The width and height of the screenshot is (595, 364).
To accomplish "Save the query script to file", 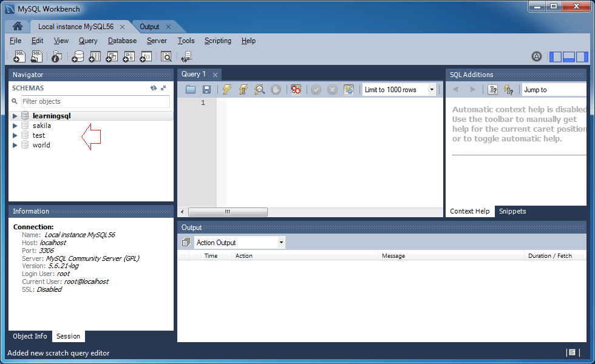I will 206,90.
